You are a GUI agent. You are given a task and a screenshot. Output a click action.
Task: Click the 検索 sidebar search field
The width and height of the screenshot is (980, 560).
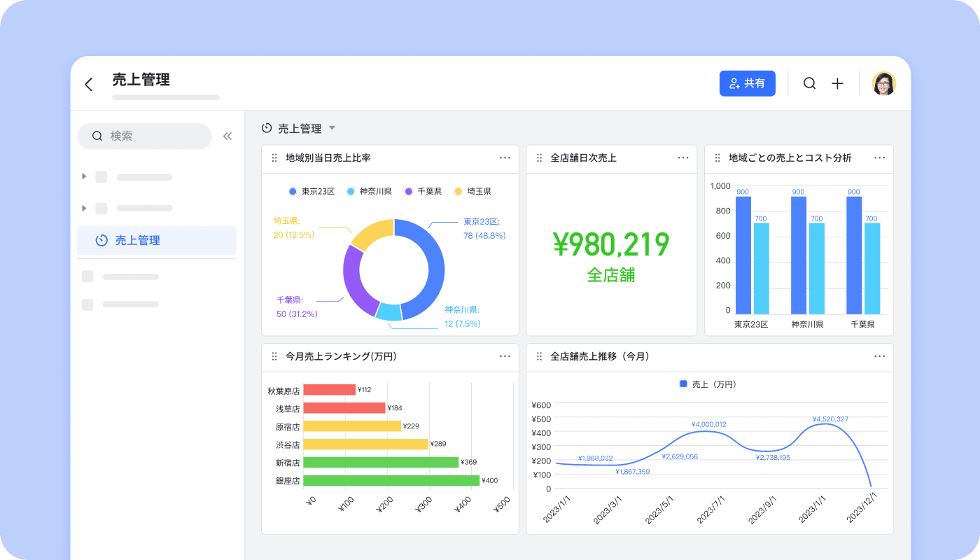pos(144,136)
